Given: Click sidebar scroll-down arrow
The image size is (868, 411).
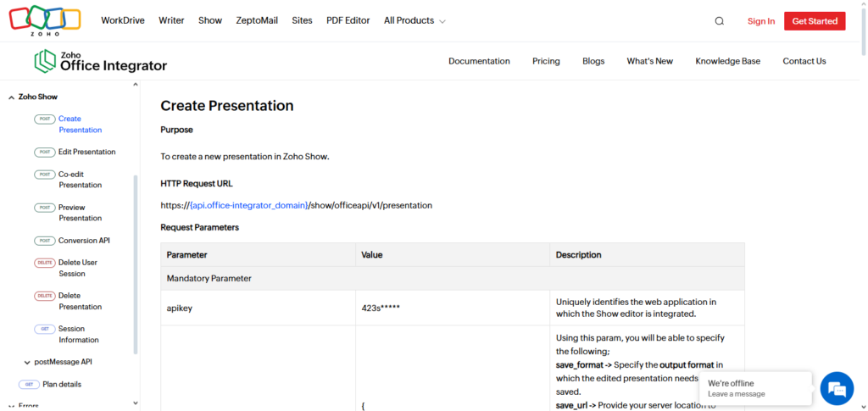Looking at the screenshot, I should (136, 404).
